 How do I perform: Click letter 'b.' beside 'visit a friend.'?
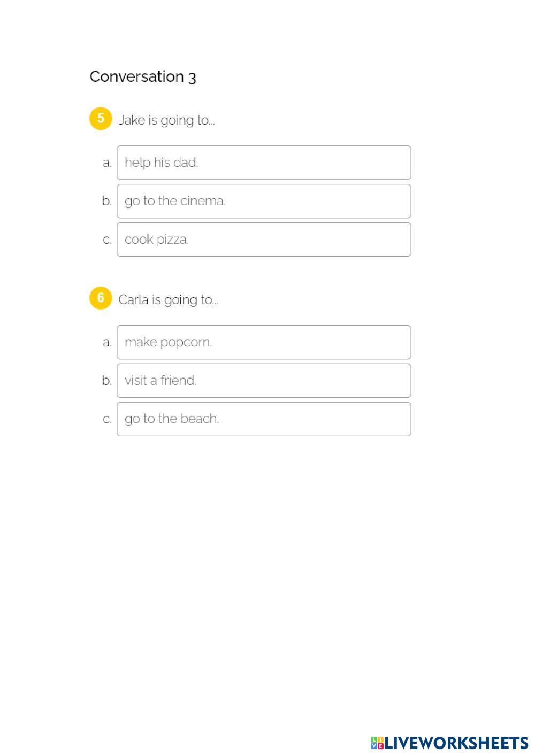coord(107,381)
